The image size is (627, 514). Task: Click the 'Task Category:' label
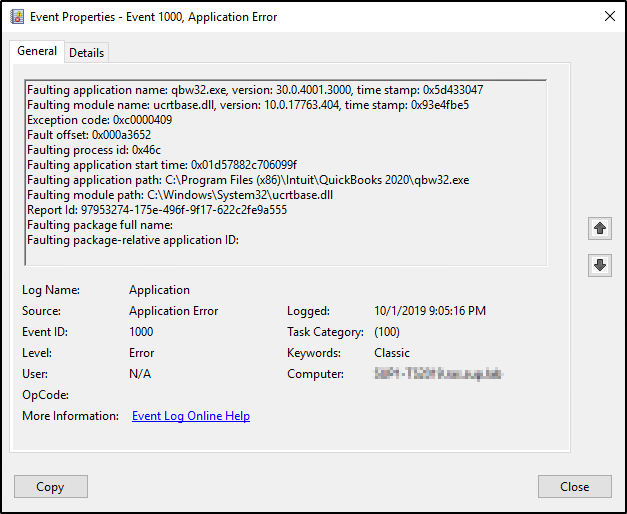(325, 332)
